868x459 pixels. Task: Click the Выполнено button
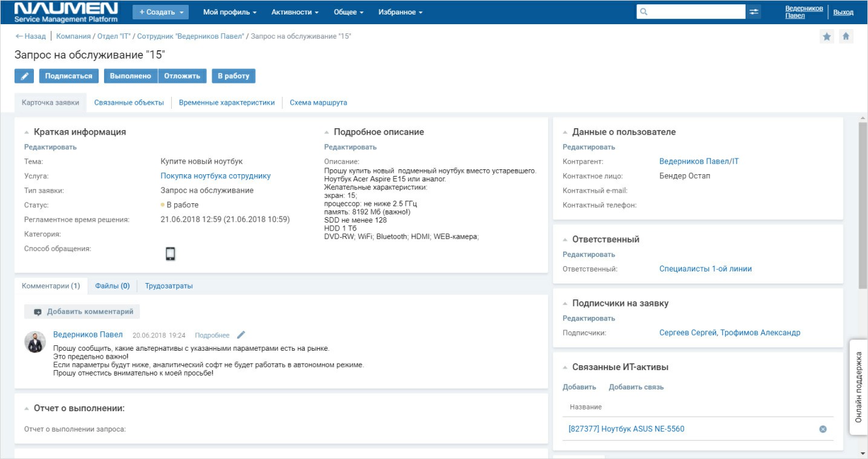point(131,76)
